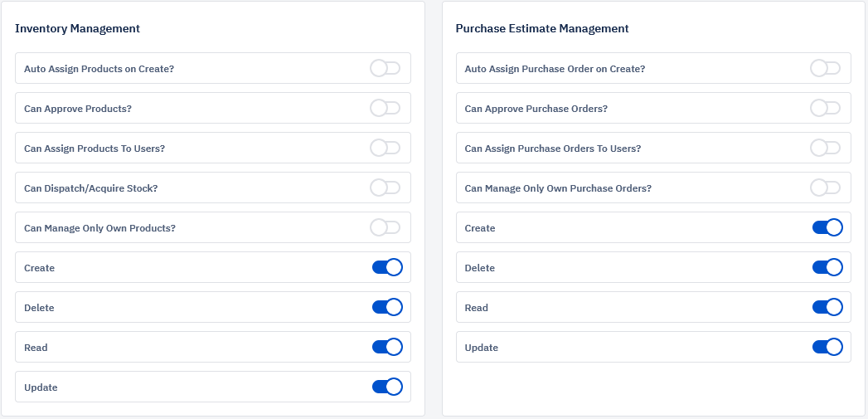Enable Auto Assign Products on Create toggle
The width and height of the screenshot is (868, 419).
coord(386,69)
